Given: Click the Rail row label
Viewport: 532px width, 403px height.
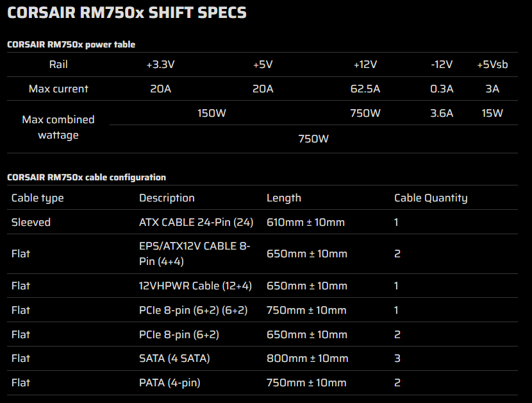Looking at the screenshot, I should tap(58, 64).
